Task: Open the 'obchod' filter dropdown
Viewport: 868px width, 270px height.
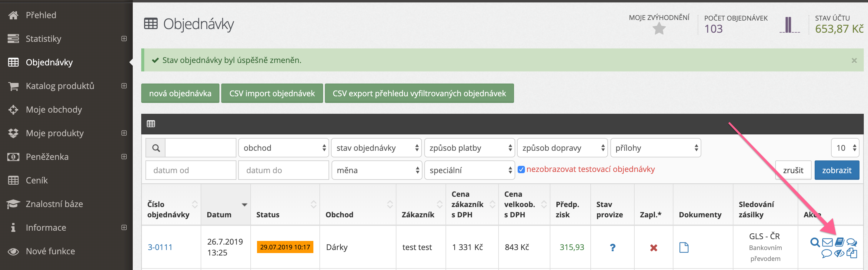Action: click(x=283, y=148)
